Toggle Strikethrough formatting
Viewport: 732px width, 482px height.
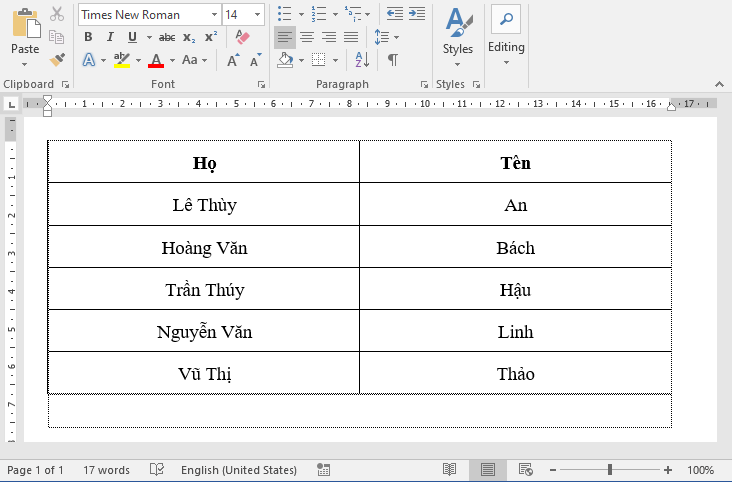pyautogui.click(x=167, y=37)
